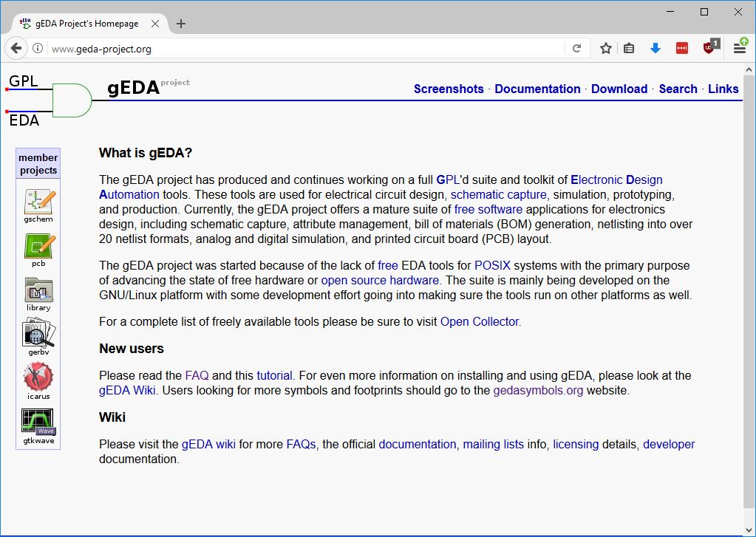Click the red password manager extension icon

pos(682,48)
